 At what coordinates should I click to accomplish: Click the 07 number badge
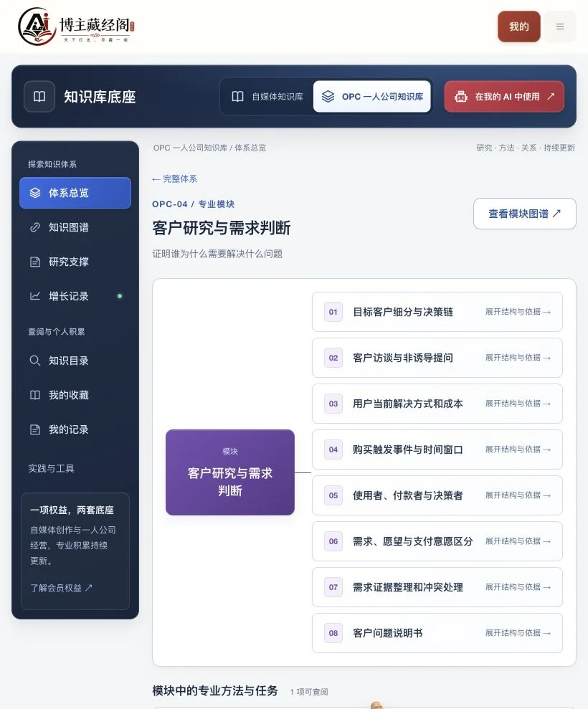coord(333,587)
